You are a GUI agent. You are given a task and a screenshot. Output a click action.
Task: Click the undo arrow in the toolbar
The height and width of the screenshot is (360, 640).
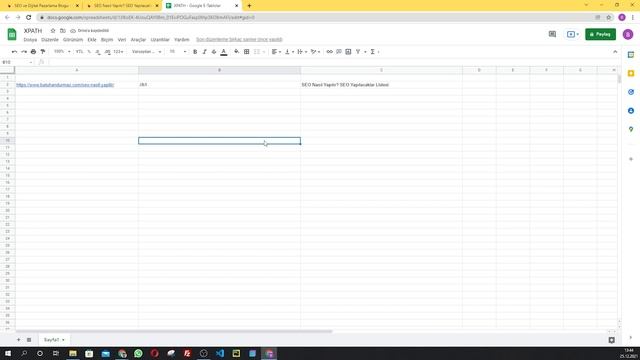click(x=14, y=52)
